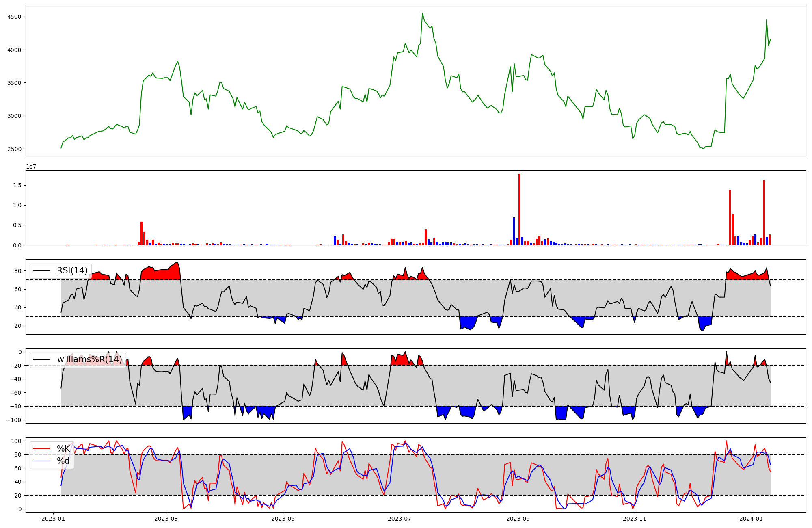Click the 4500 price axis tick label
The height and width of the screenshot is (528, 812).
click(15, 17)
